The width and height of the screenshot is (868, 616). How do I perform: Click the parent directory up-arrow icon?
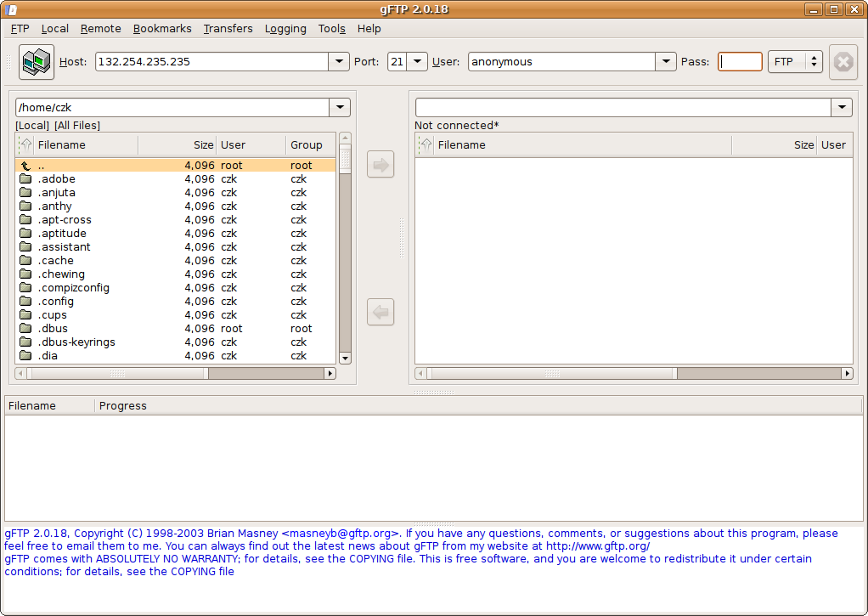[x=25, y=165]
